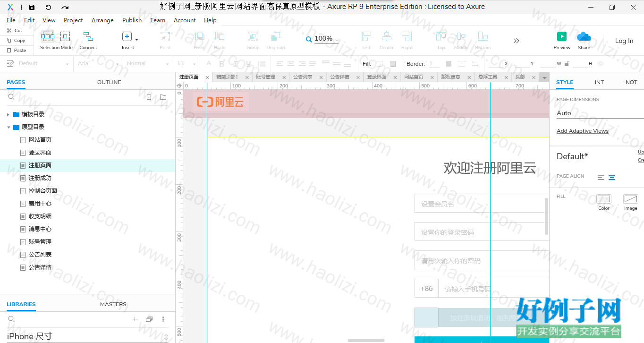Open the Arrange menu
This screenshot has height=343, width=644.
point(102,20)
